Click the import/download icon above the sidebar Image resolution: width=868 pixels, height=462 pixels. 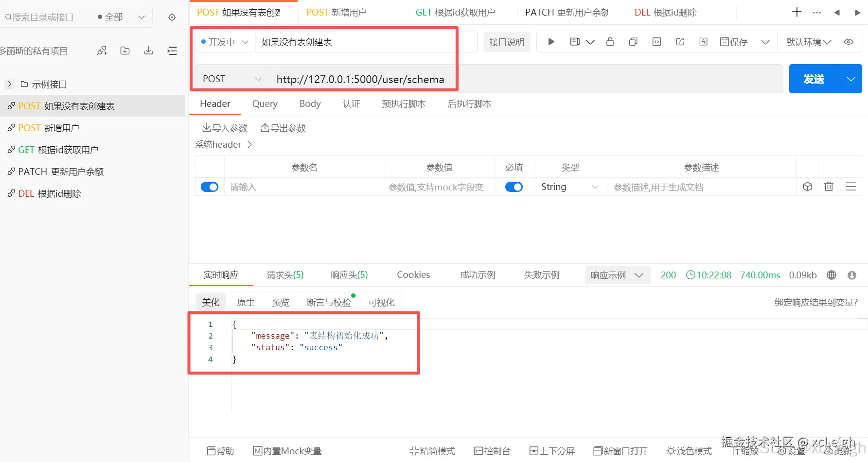[148, 50]
